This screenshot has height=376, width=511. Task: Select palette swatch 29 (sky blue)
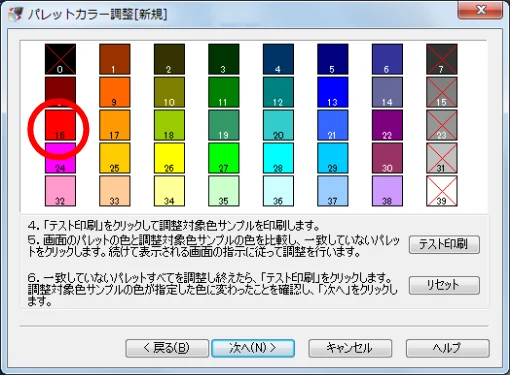pyautogui.click(x=333, y=158)
